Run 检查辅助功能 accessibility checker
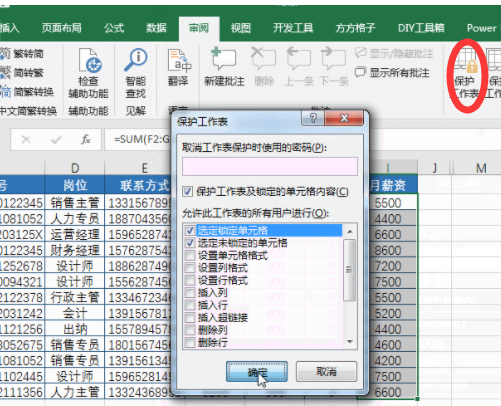501x406 pixels. click(88, 73)
